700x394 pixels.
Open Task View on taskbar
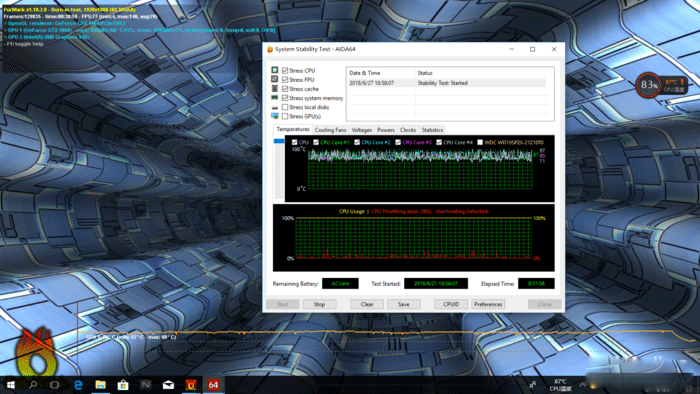[x=55, y=385]
